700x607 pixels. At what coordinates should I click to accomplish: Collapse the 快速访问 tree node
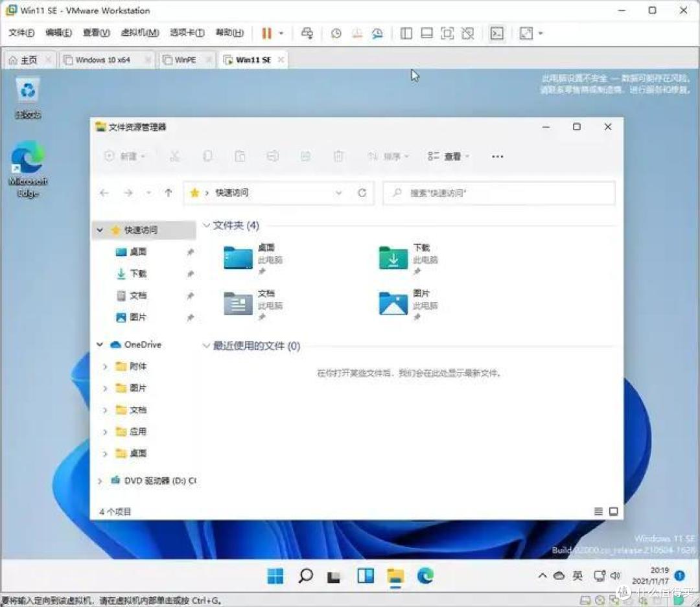point(100,230)
